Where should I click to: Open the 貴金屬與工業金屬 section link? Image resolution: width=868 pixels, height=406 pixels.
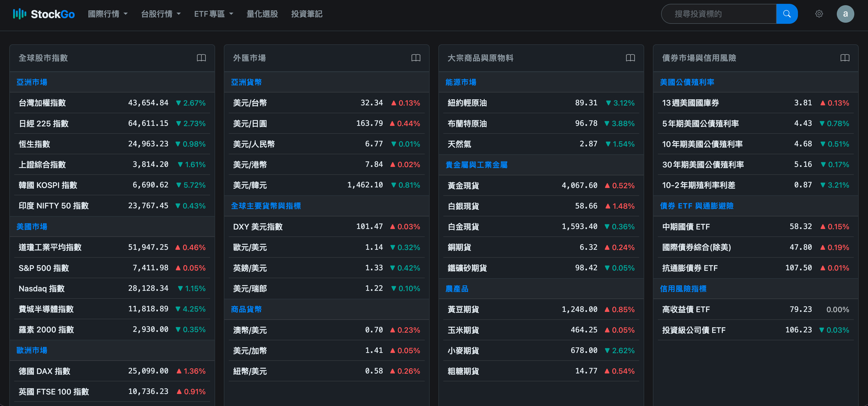click(x=476, y=165)
